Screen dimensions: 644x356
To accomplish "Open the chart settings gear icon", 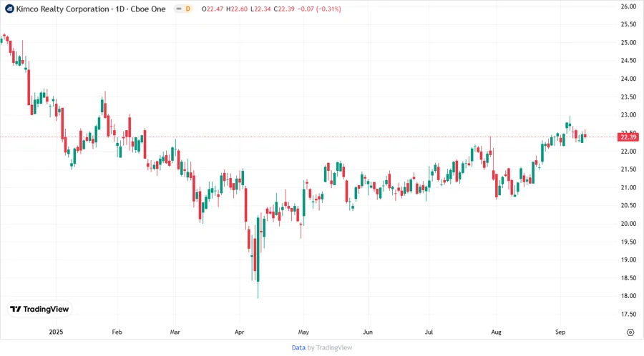I will (630, 332).
